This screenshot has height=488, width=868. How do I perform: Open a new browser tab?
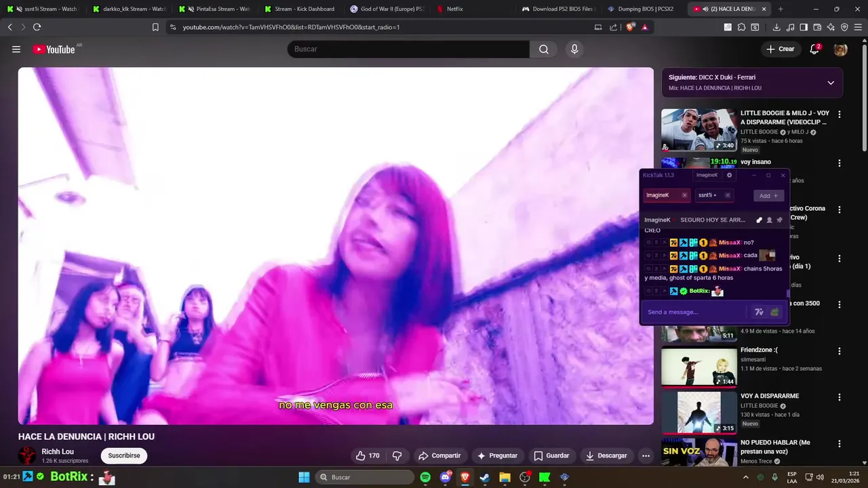pyautogui.click(x=781, y=9)
